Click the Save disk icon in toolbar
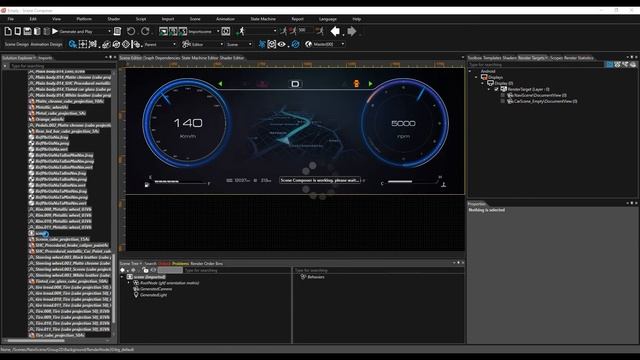 tap(27, 31)
